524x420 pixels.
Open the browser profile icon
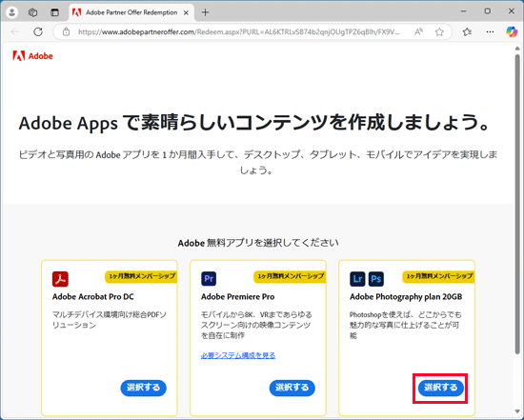point(12,12)
